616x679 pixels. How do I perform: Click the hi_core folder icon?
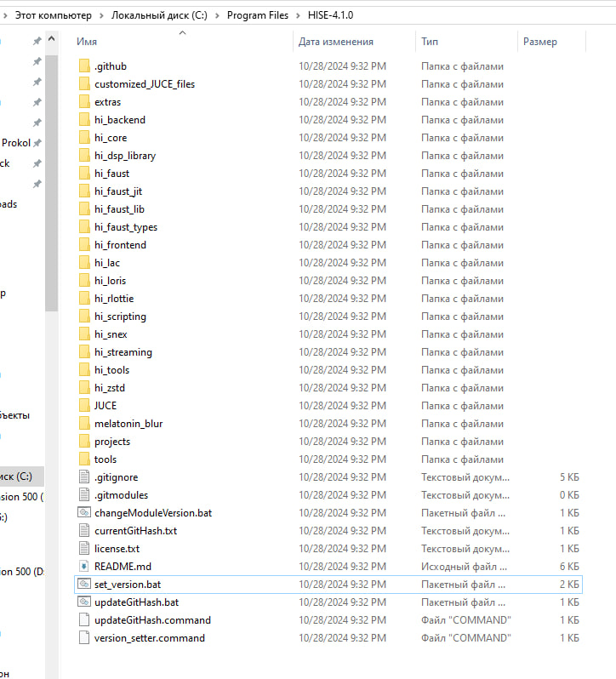click(84, 138)
